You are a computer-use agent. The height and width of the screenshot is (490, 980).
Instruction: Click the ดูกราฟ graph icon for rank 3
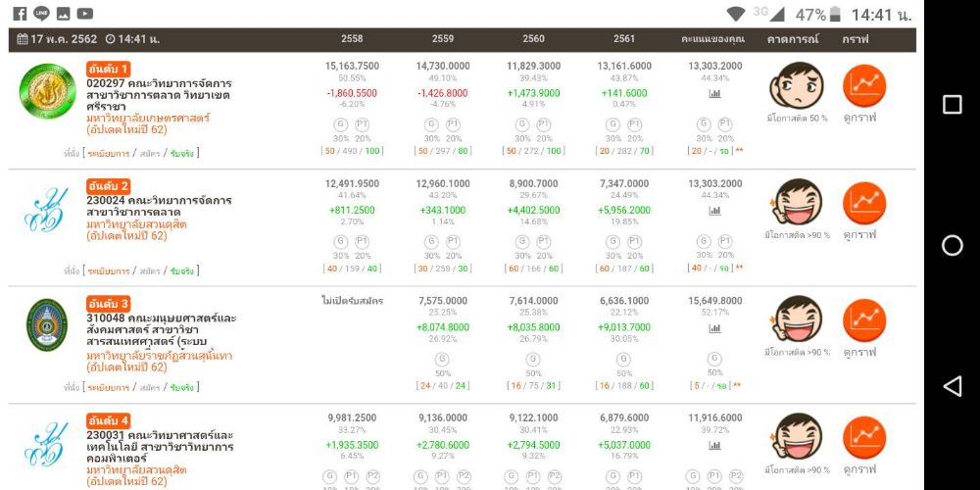[x=863, y=319]
